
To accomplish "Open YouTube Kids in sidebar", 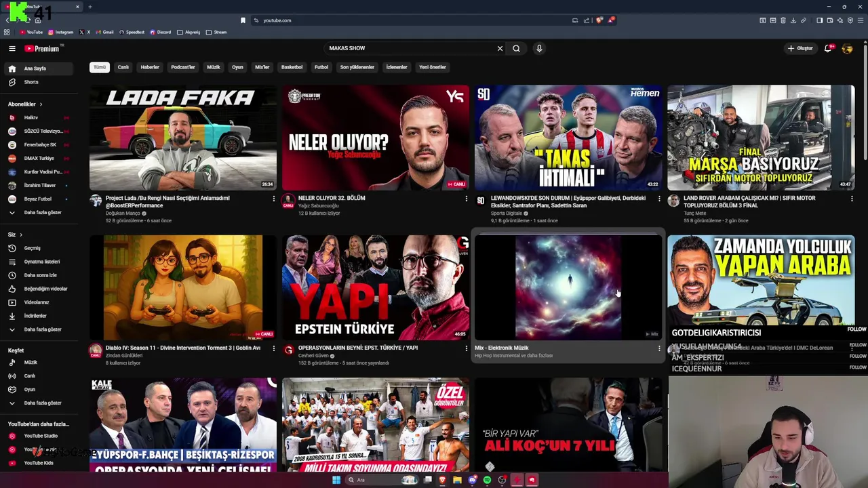I will (40, 463).
